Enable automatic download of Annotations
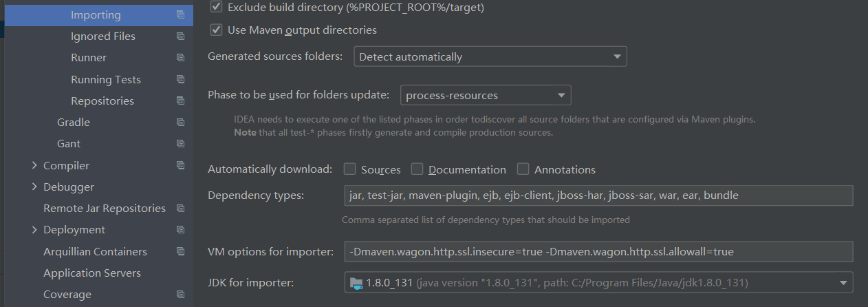The width and height of the screenshot is (868, 307). point(523,169)
